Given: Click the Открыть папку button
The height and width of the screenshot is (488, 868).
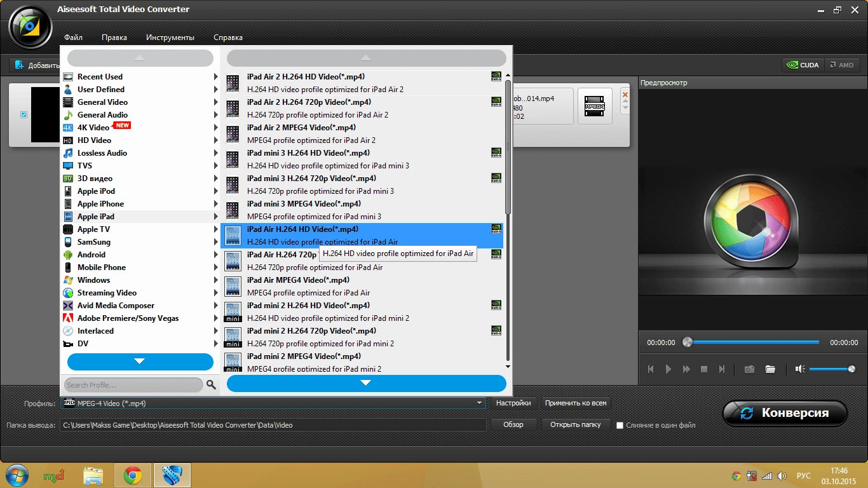Looking at the screenshot, I should click(576, 424).
